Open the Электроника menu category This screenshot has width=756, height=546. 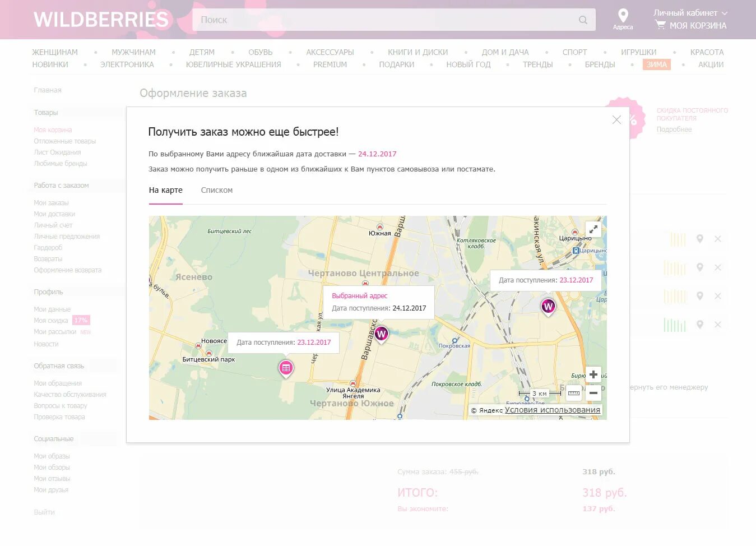[127, 64]
